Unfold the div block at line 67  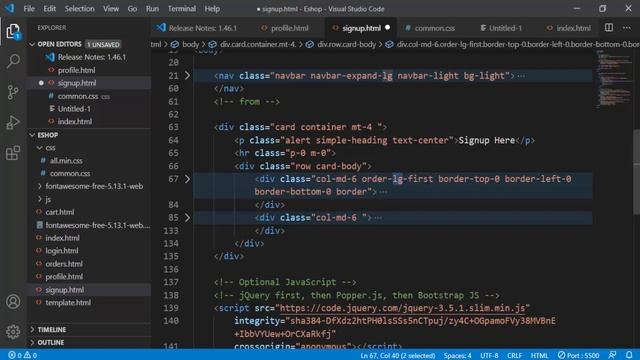pos(187,179)
